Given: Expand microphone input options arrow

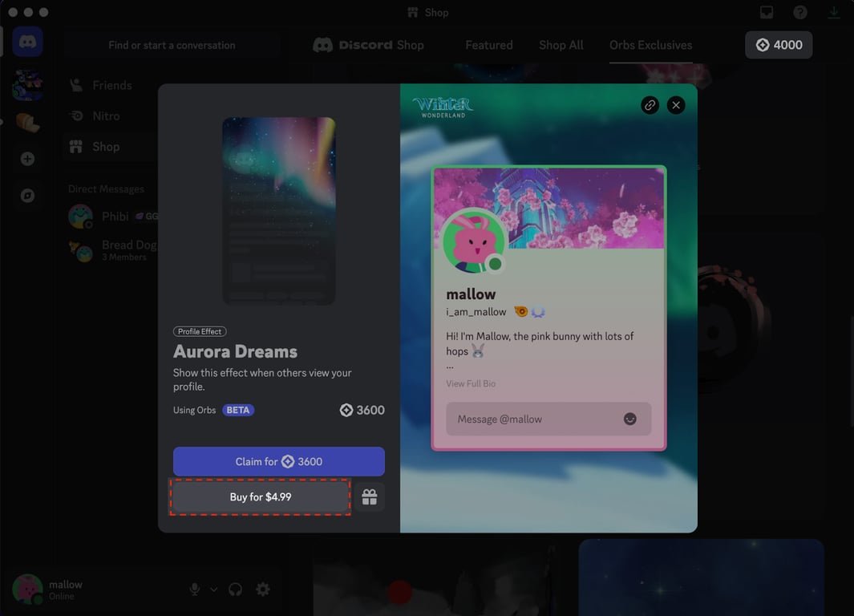Looking at the screenshot, I should tap(214, 590).
